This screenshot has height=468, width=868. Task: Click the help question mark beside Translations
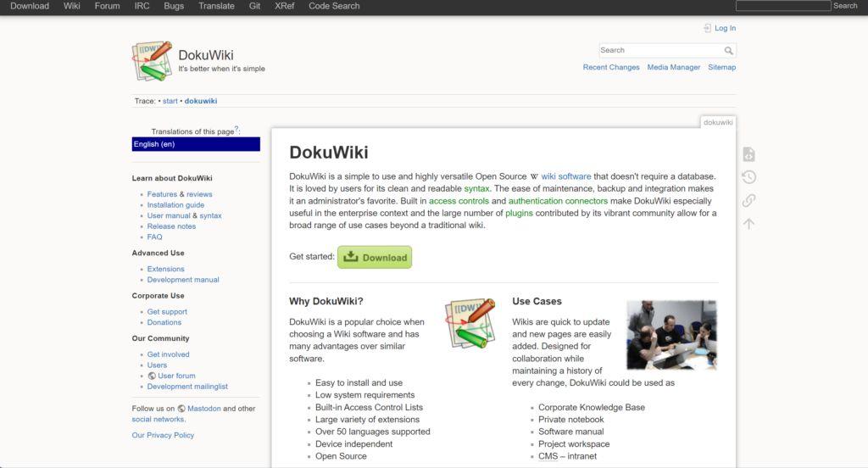(236, 129)
